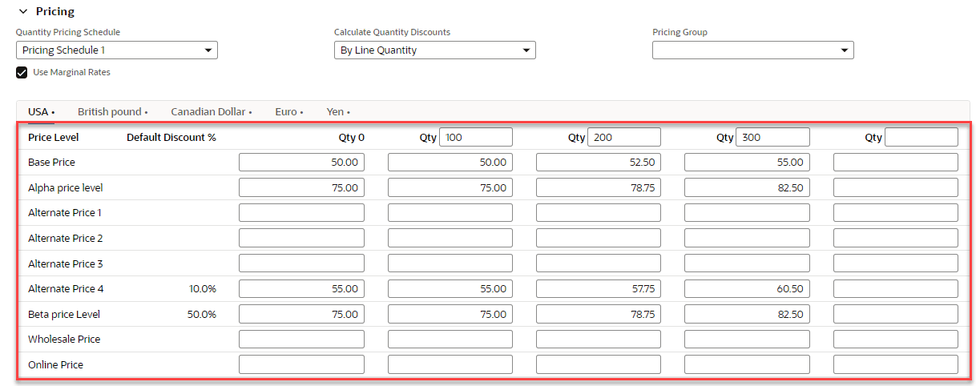Click the Qty field containing 200
The height and width of the screenshot is (386, 980).
[624, 137]
